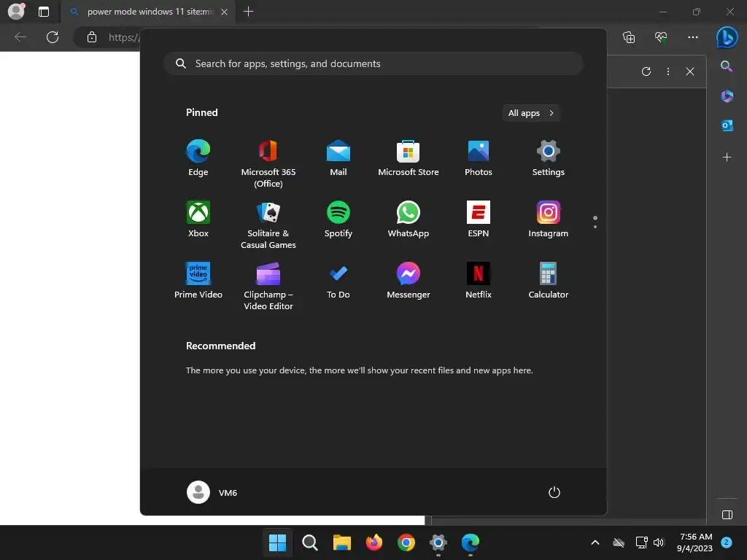This screenshot has height=560, width=747.
Task: Launch the ESPN app
Action: pyautogui.click(x=479, y=219)
